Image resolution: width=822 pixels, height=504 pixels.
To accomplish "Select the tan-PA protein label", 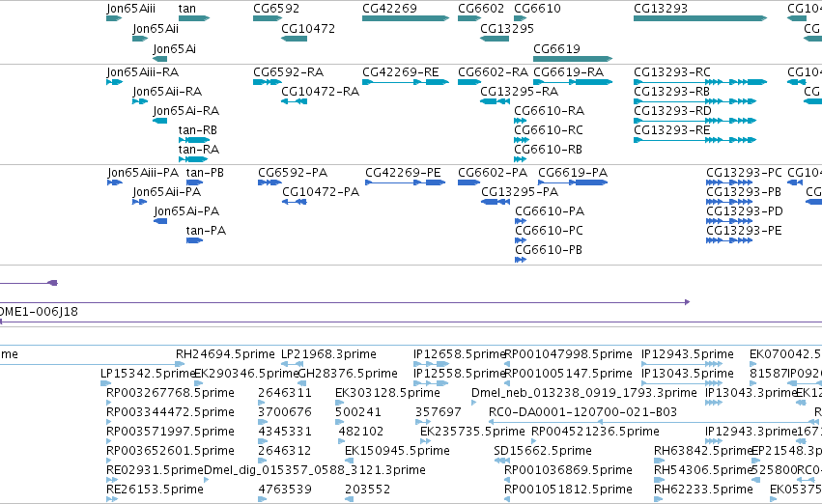I will point(206,231).
